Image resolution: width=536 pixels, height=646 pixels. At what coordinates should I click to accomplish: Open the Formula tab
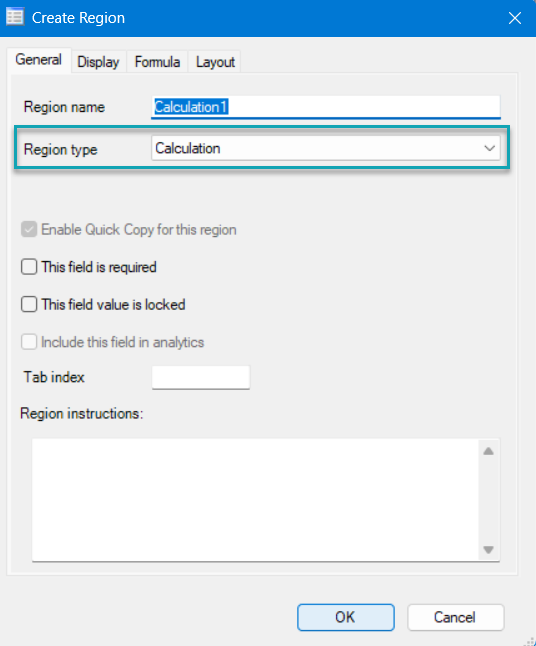(157, 62)
